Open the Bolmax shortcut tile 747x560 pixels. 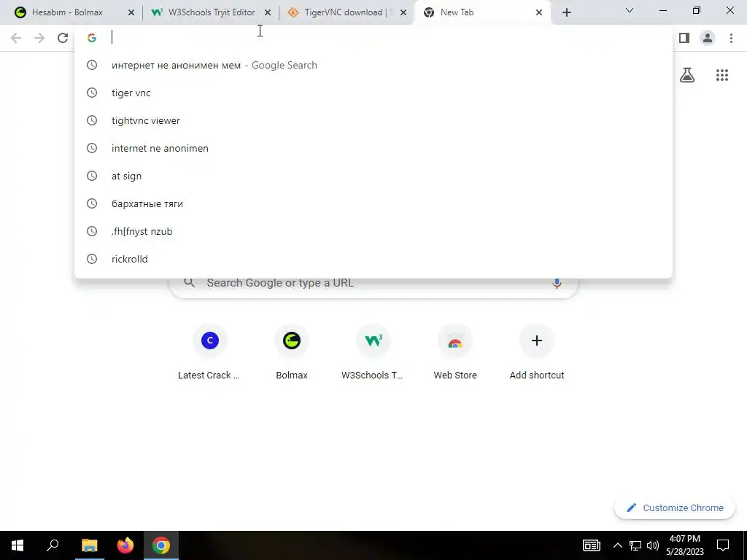point(292,353)
